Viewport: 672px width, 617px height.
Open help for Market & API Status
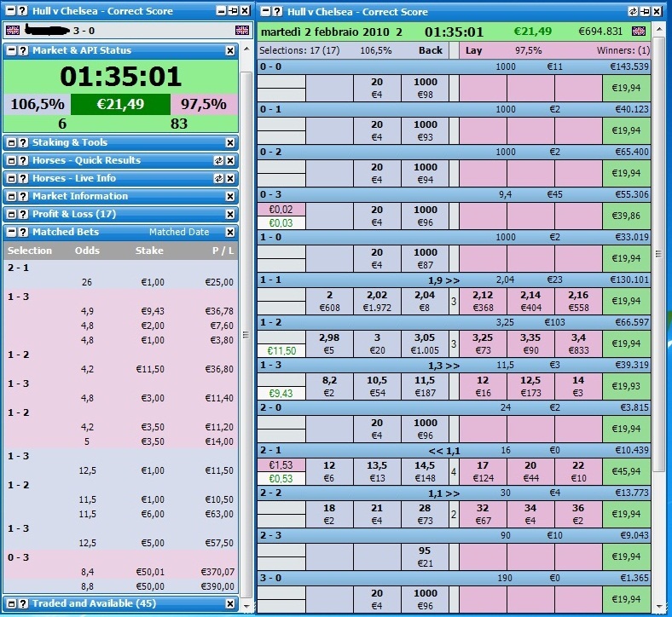tap(23, 50)
